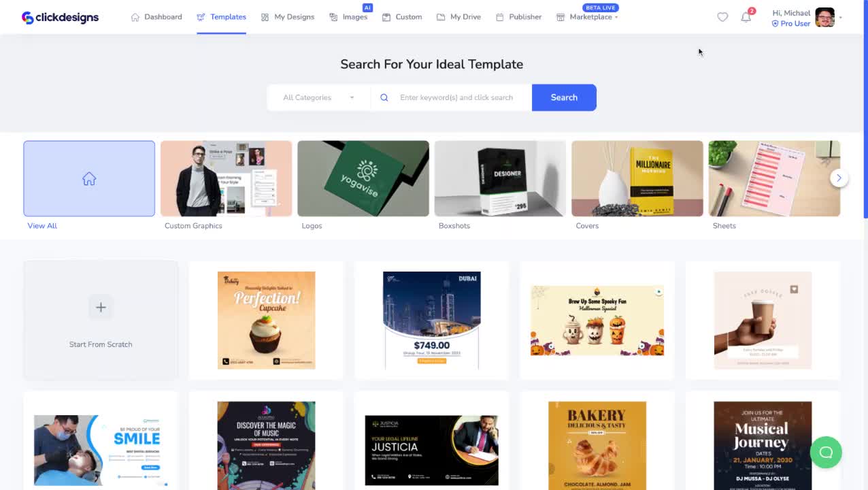Viewport: 868px width, 490px height.
Task: Open the user account dropdown arrow
Action: click(x=841, y=18)
